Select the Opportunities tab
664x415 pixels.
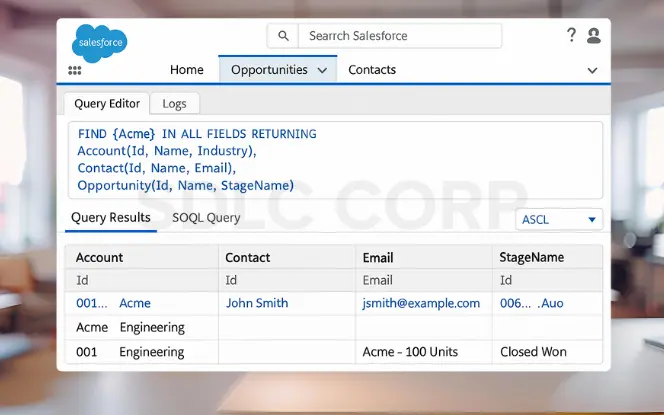(x=278, y=69)
